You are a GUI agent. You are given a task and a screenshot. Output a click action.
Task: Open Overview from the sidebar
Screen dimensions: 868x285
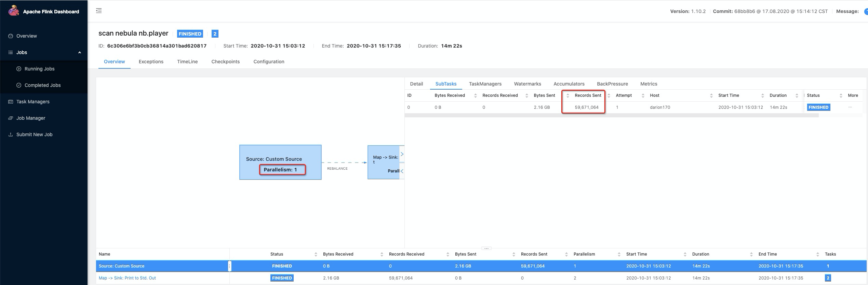click(x=27, y=36)
